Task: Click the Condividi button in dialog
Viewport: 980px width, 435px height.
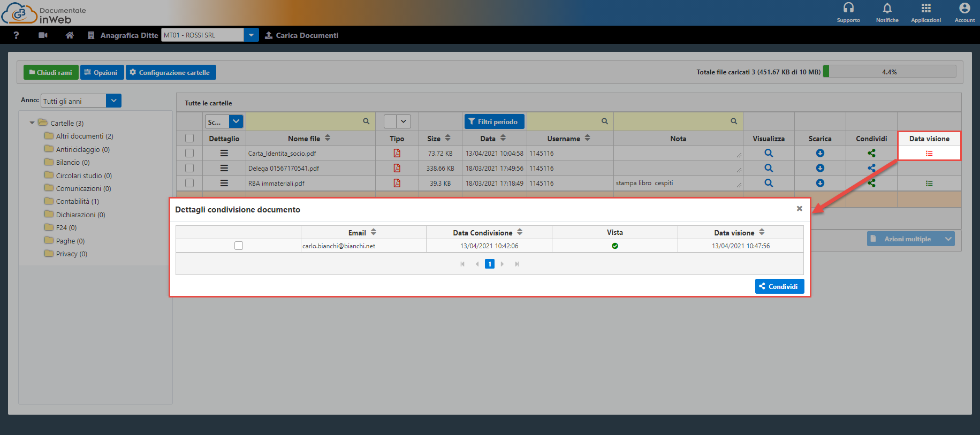Action: point(779,286)
